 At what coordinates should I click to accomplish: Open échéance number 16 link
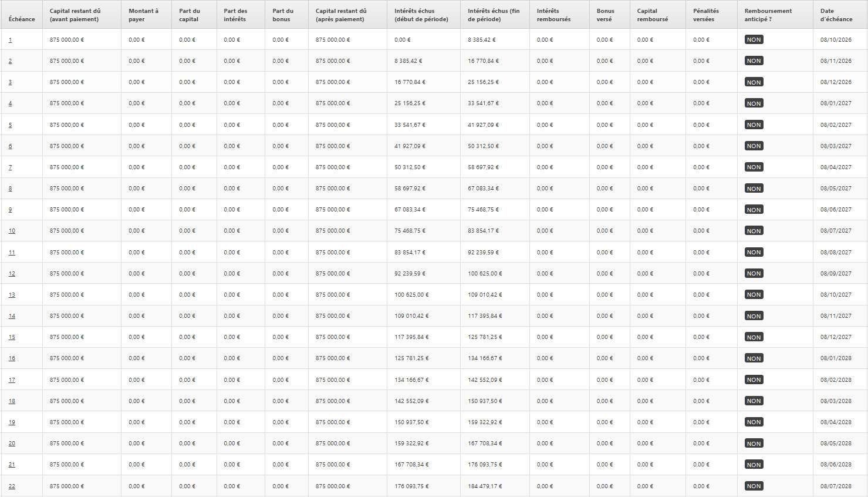pos(12,358)
